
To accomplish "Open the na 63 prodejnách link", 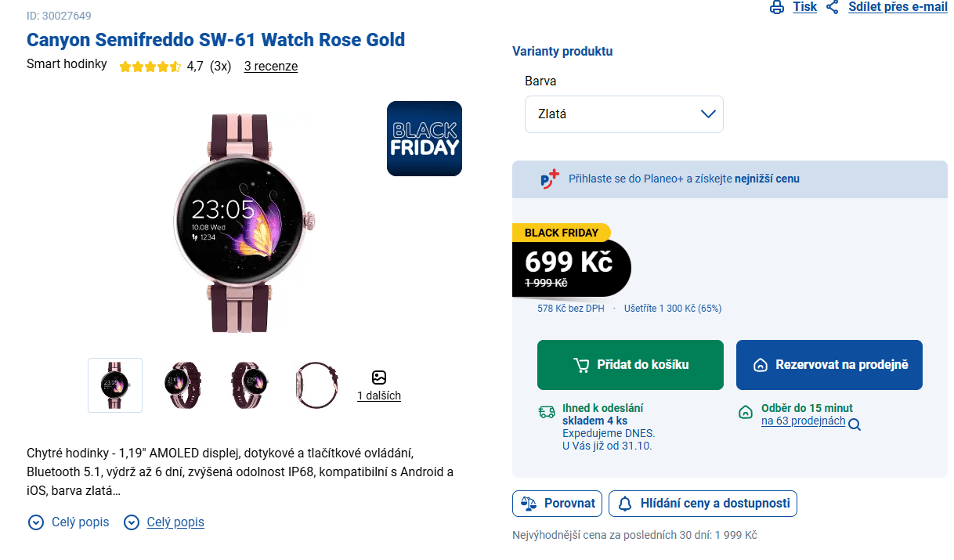I will point(803,421).
